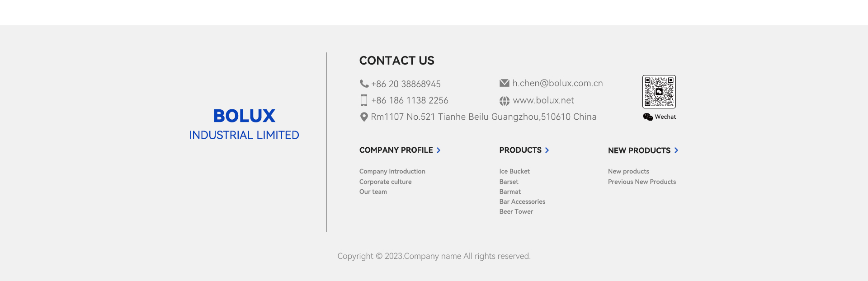Open the Beer Tower product link

(516, 212)
